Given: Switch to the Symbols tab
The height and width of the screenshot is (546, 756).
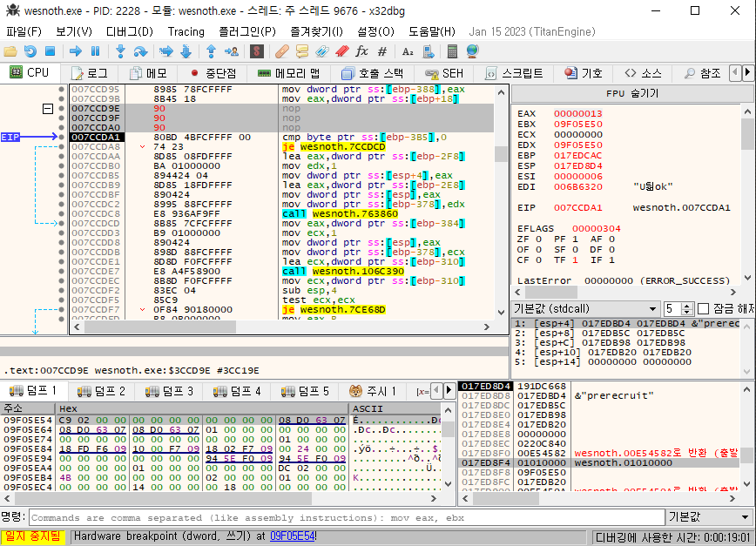Looking at the screenshot, I should tap(584, 73).
